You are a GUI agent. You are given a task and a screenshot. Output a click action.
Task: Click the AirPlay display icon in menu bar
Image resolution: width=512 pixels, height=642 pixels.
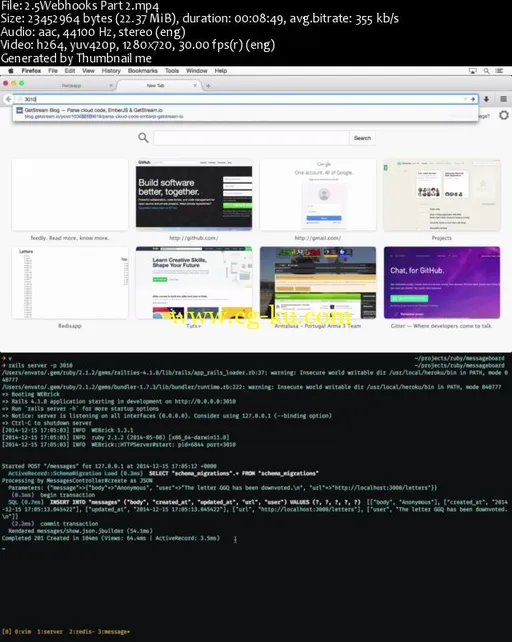point(473,71)
